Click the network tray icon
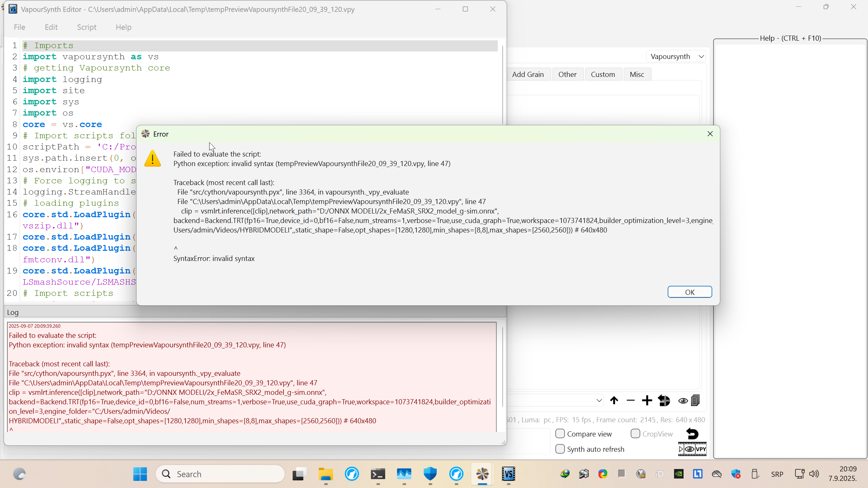This screenshot has height=488, width=868. pyautogui.click(x=800, y=474)
